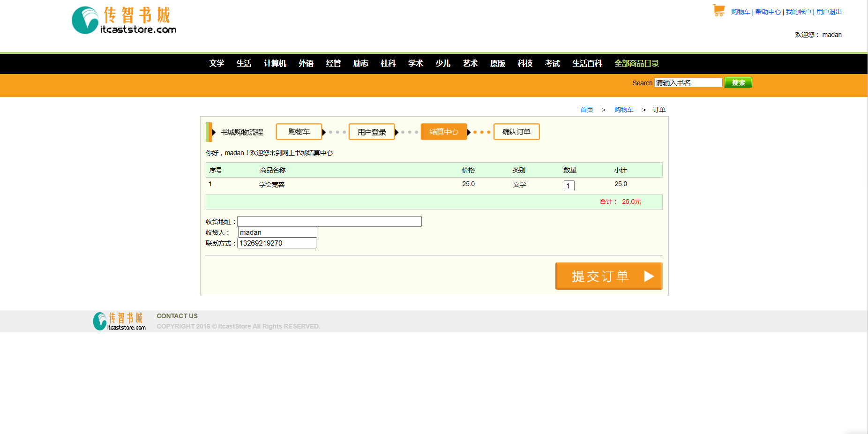Open the 外语 category
This screenshot has height=434, width=868.
[306, 63]
